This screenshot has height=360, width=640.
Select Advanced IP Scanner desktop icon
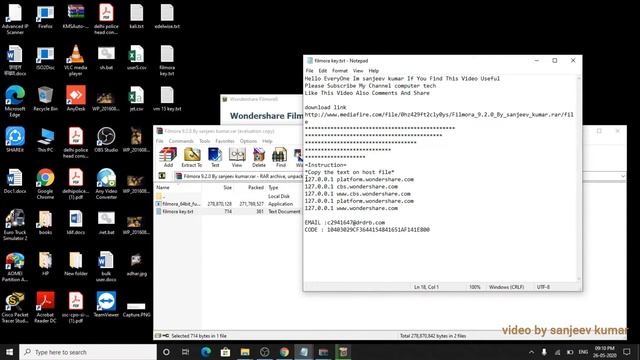(x=15, y=19)
